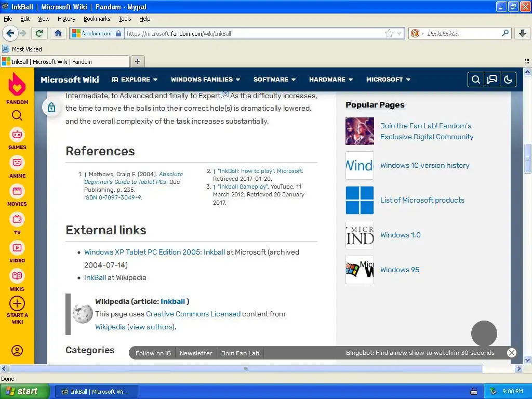Screen dimensions: 532x399
Task: Go to the browser Home icon
Action: pos(58,33)
